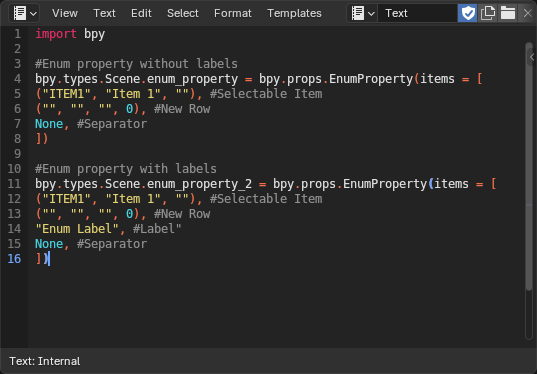Click the "Enum Label" string on line 14
537x374 pixels.
tap(77, 229)
